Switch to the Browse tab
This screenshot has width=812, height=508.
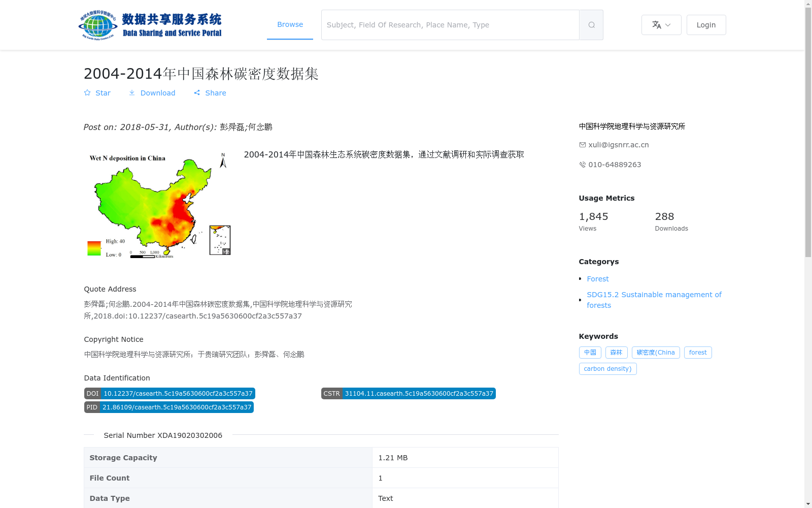pyautogui.click(x=290, y=24)
